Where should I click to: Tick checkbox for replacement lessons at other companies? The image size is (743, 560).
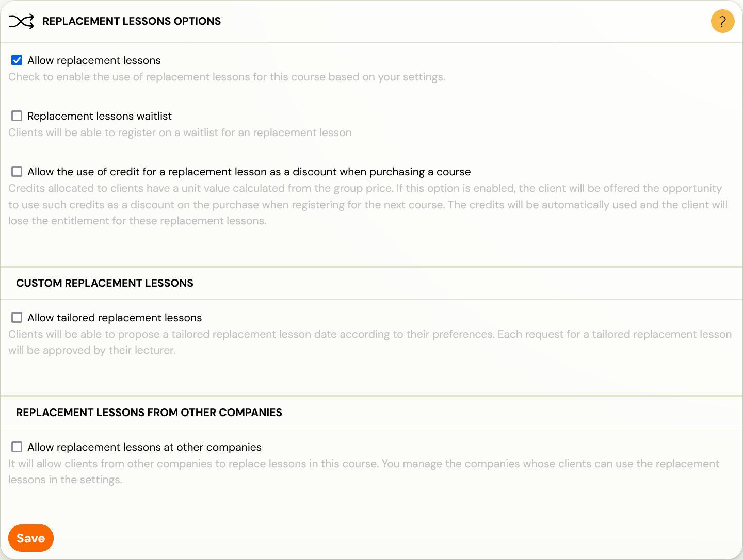(17, 447)
